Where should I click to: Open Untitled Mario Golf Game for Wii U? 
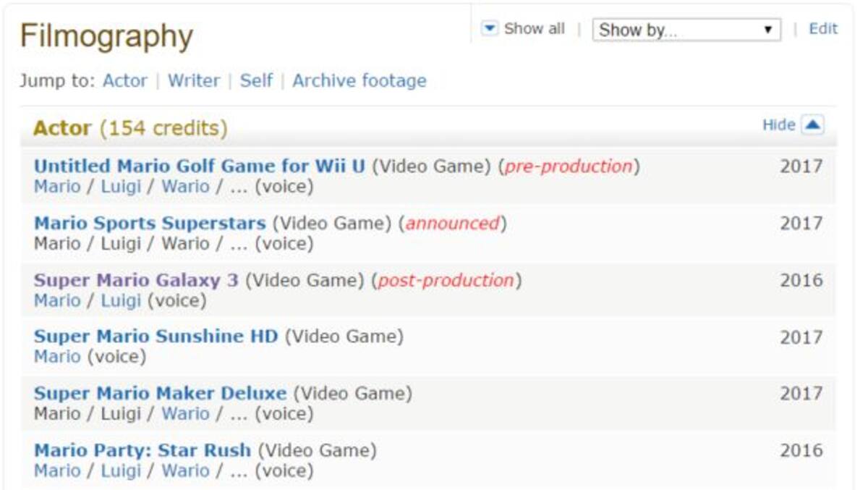[200, 166]
